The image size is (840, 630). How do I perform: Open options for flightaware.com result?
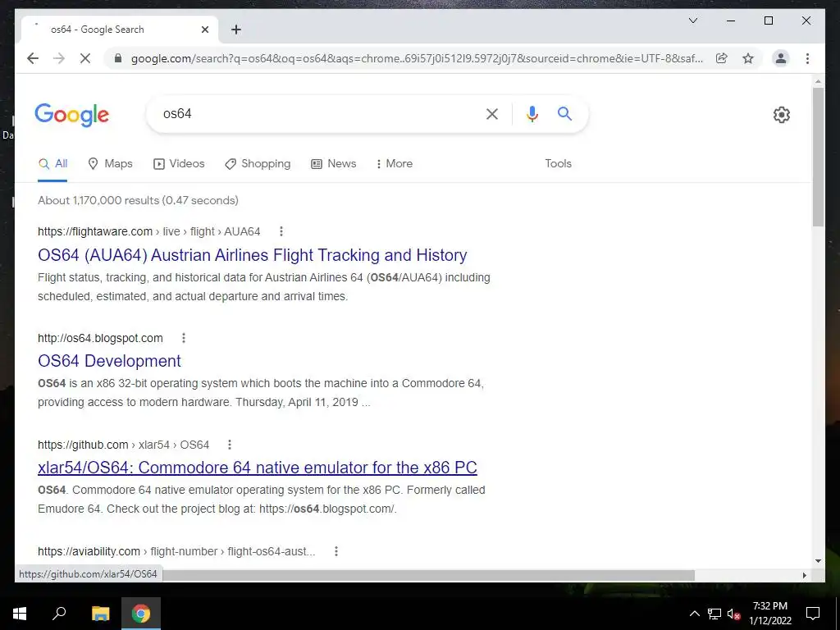(x=281, y=231)
